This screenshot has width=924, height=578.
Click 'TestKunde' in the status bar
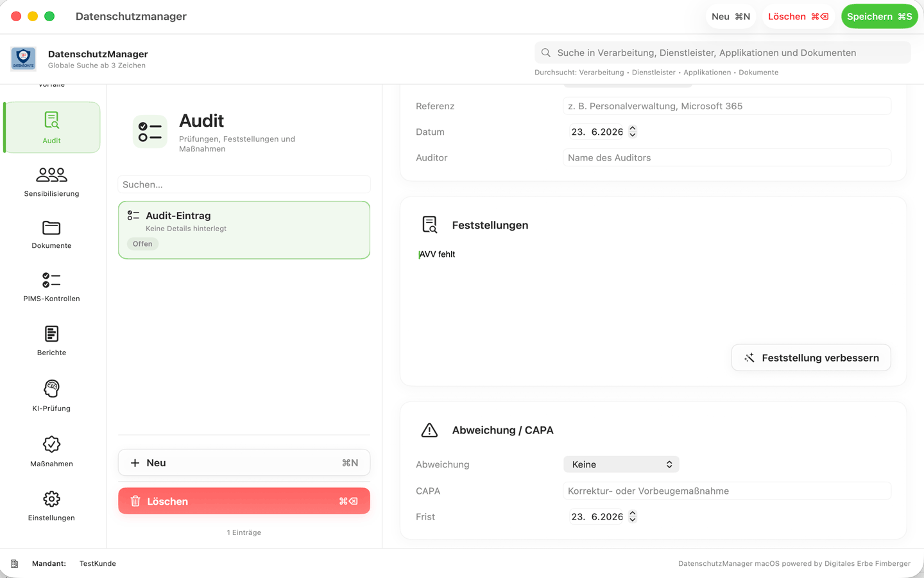click(98, 564)
